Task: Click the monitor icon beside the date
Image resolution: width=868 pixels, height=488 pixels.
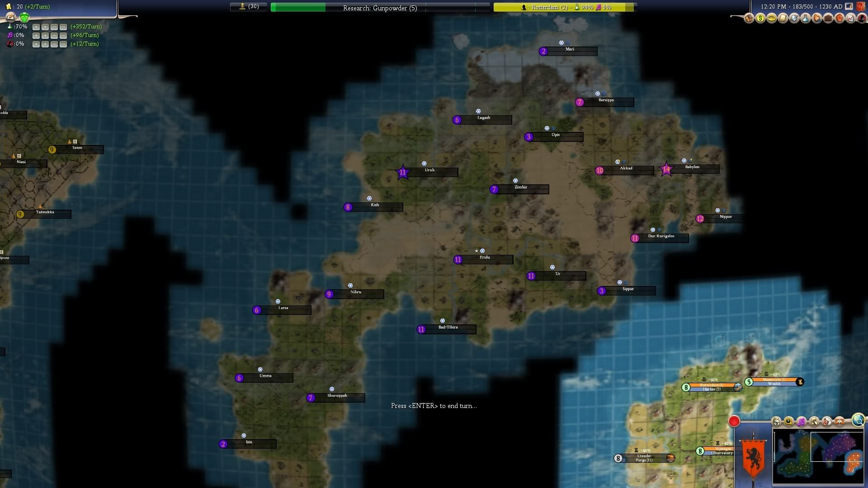Action: 849,6
